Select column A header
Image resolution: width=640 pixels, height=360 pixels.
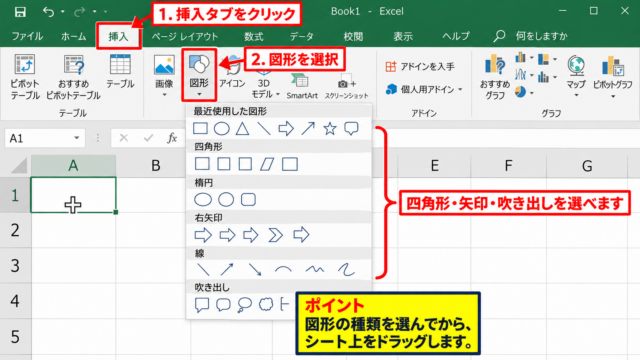73,166
